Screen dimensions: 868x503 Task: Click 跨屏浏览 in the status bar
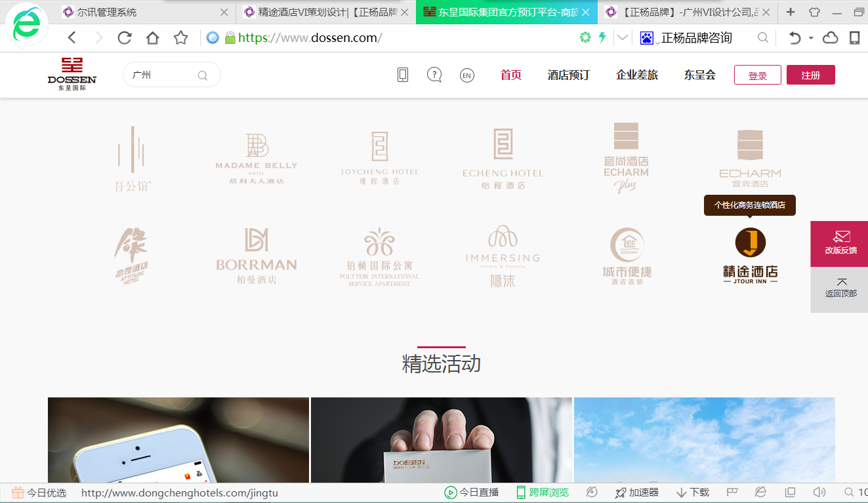coord(543,493)
